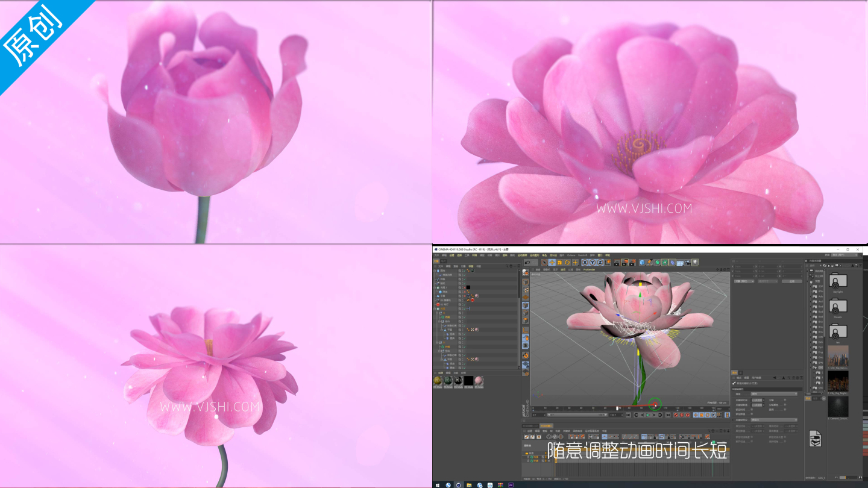
Task: Jump to start of animation
Action: click(x=628, y=415)
